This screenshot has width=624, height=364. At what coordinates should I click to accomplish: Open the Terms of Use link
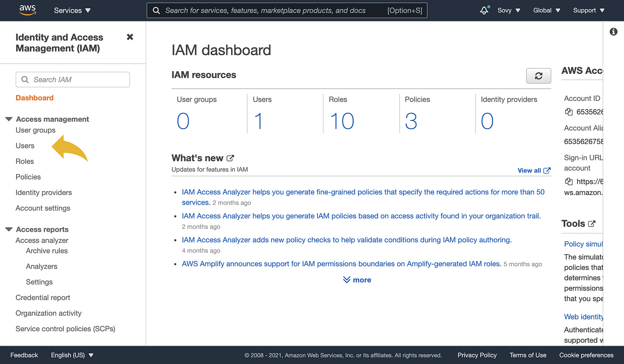point(528,355)
